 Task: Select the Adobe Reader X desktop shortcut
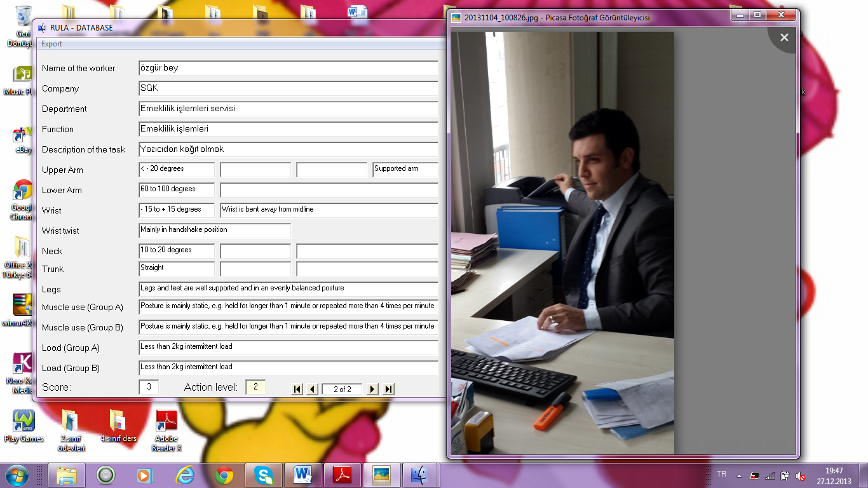(166, 430)
